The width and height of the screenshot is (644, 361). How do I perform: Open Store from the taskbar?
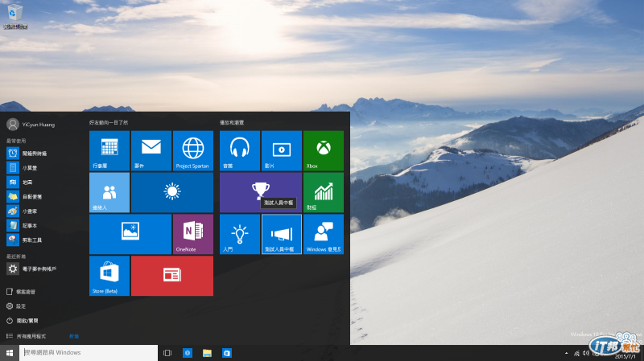[227, 353]
